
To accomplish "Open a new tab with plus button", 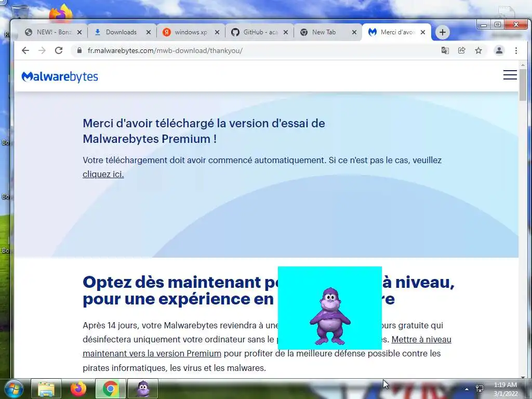I will coord(442,32).
